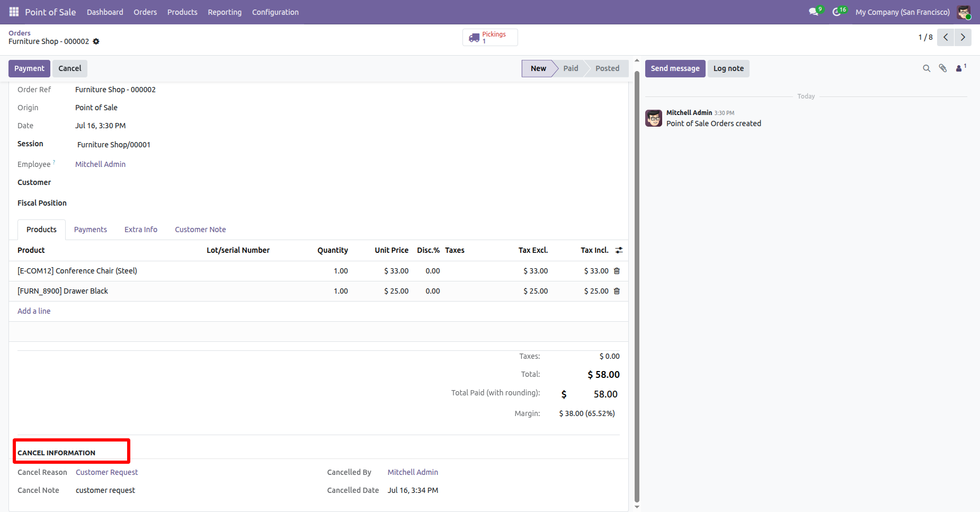This screenshot has height=512, width=980.
Task: Open the Pickings truck smart button
Action: coord(490,38)
